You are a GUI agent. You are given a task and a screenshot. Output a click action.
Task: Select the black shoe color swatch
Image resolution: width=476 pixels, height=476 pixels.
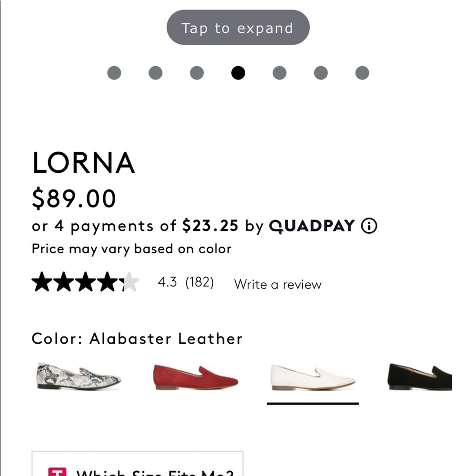click(x=420, y=377)
